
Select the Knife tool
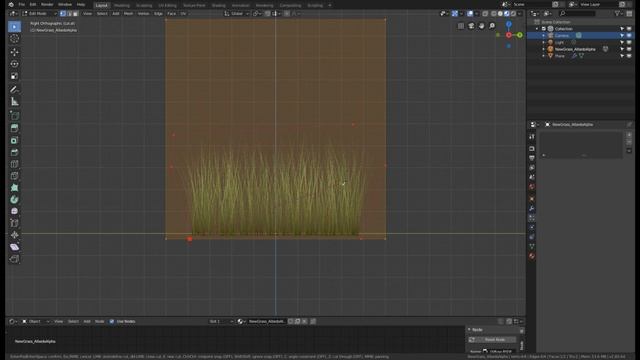click(14, 176)
